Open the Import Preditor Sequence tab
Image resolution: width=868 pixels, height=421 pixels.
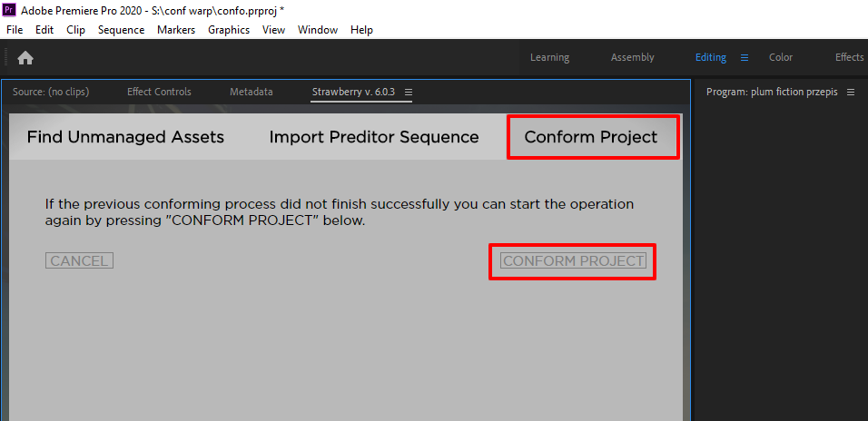click(374, 137)
